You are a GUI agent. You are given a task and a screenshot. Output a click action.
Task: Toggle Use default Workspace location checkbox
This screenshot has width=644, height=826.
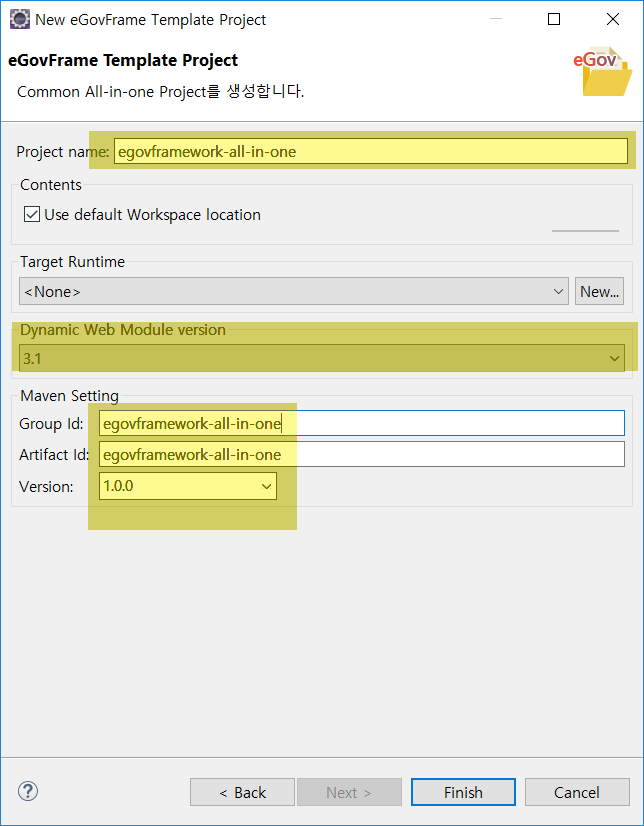pyautogui.click(x=32, y=215)
